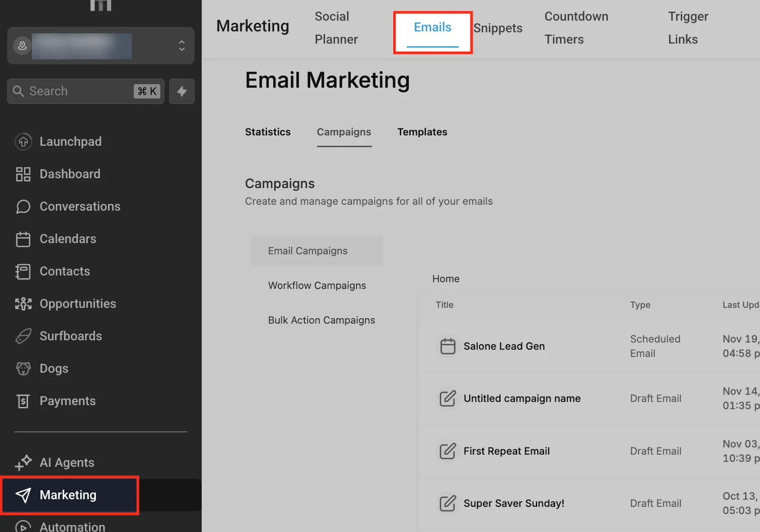
Task: Open Opportunities from sidebar label
Action: coord(78,304)
